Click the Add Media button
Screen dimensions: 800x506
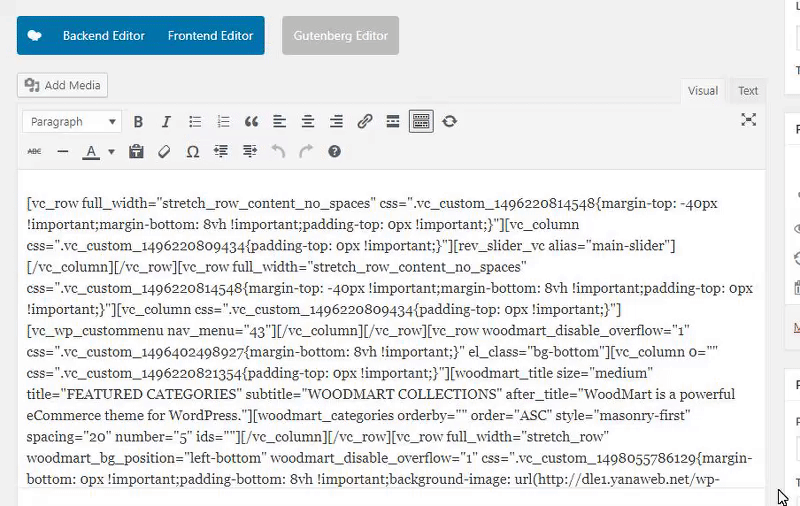click(x=62, y=85)
